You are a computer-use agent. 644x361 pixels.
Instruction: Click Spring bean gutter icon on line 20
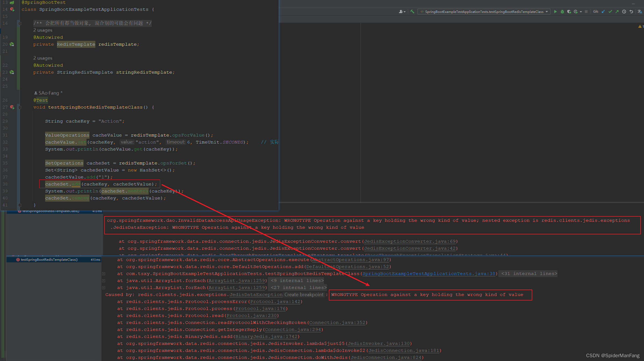(x=12, y=44)
